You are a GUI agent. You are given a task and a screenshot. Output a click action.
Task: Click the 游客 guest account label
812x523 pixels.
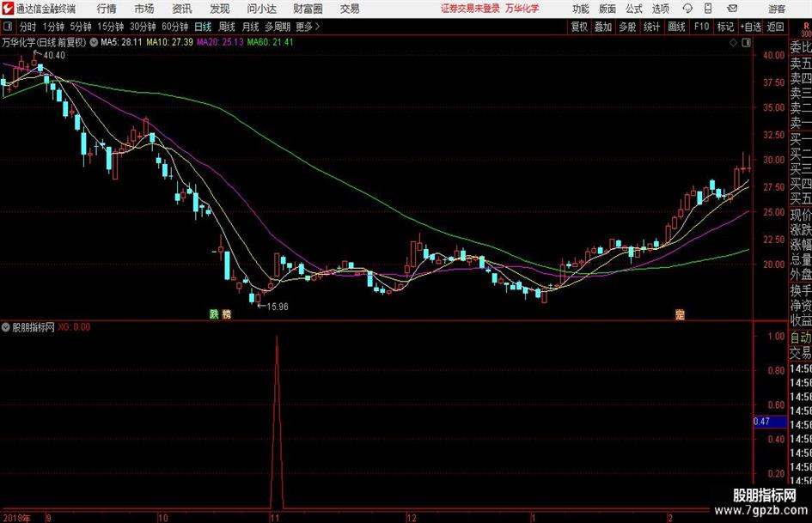pos(777,9)
